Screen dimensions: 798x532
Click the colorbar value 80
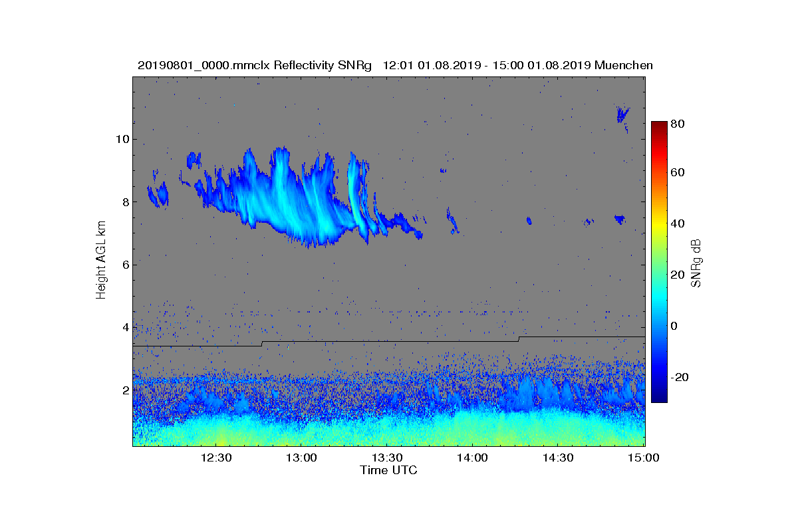[678, 123]
